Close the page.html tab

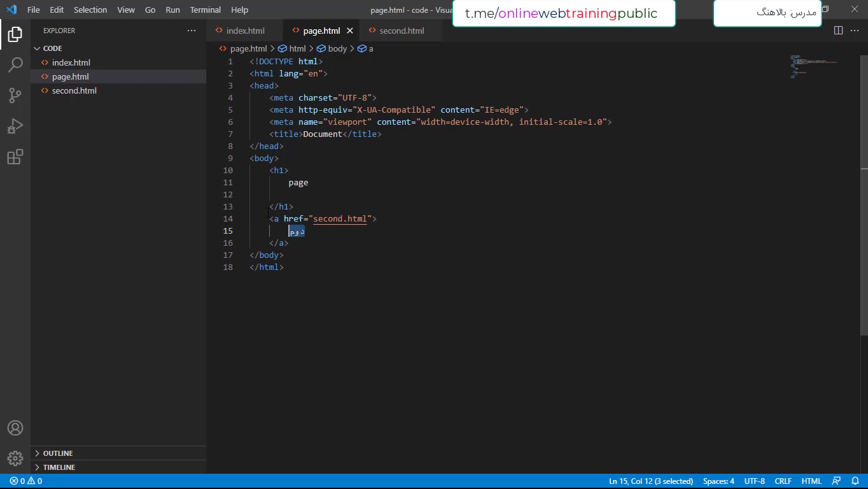349,31
